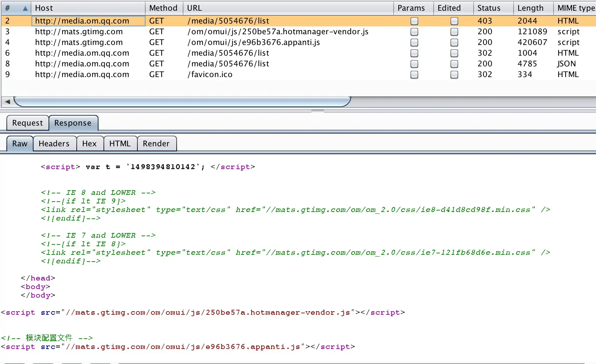Click length value 334
The image size is (596, 364).
point(525,75)
